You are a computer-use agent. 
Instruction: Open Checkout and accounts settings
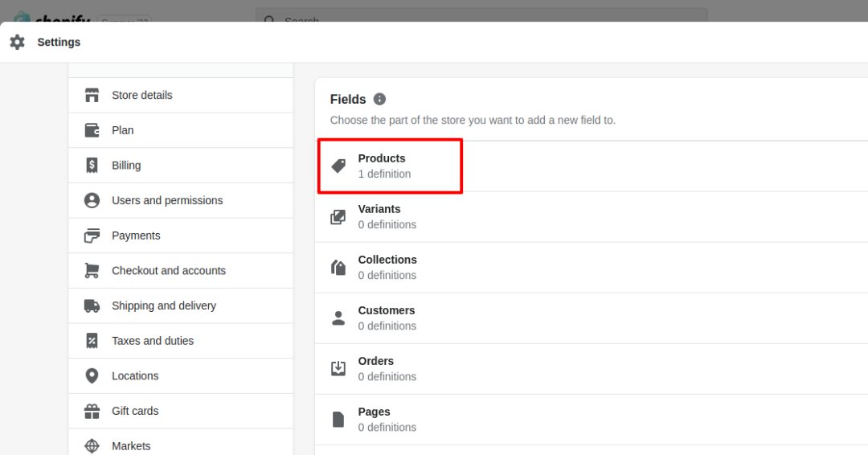tap(181, 271)
